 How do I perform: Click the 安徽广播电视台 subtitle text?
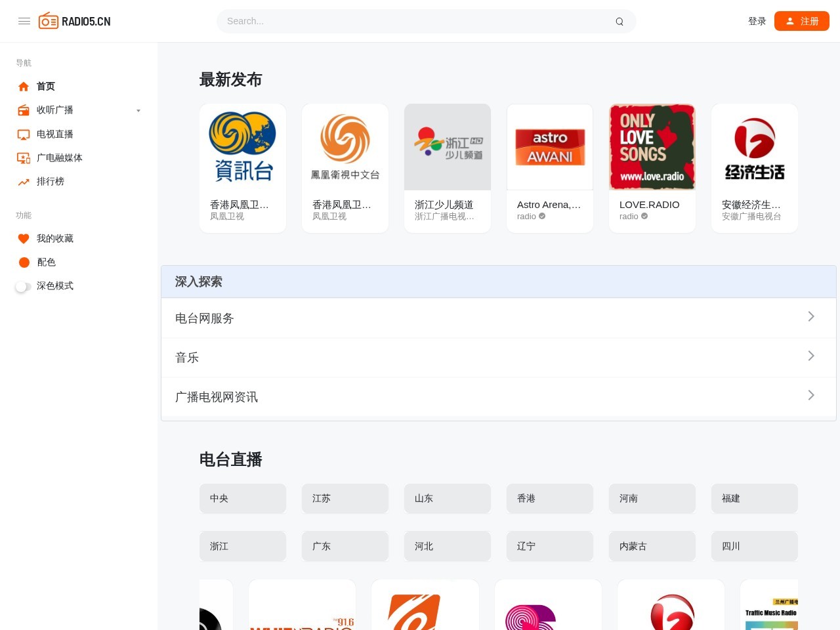tap(751, 217)
